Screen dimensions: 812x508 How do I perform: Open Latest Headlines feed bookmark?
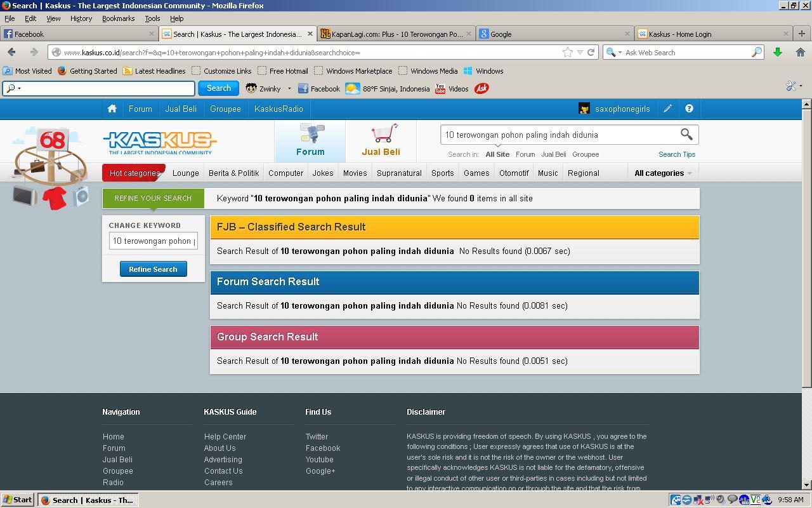pos(154,70)
